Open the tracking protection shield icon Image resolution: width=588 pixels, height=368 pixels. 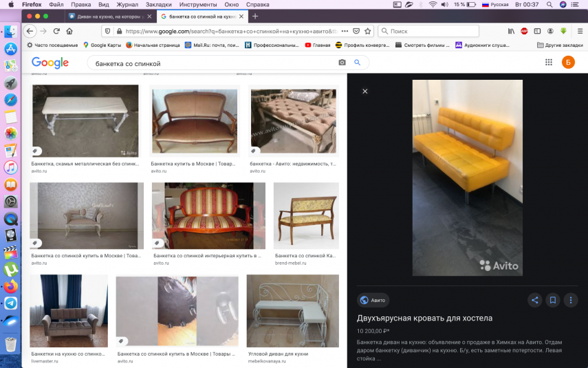(x=107, y=31)
